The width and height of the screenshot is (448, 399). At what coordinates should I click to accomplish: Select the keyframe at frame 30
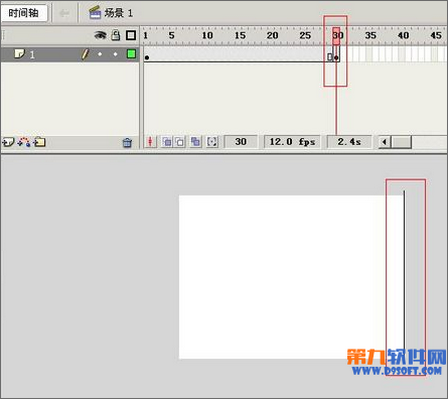point(336,58)
